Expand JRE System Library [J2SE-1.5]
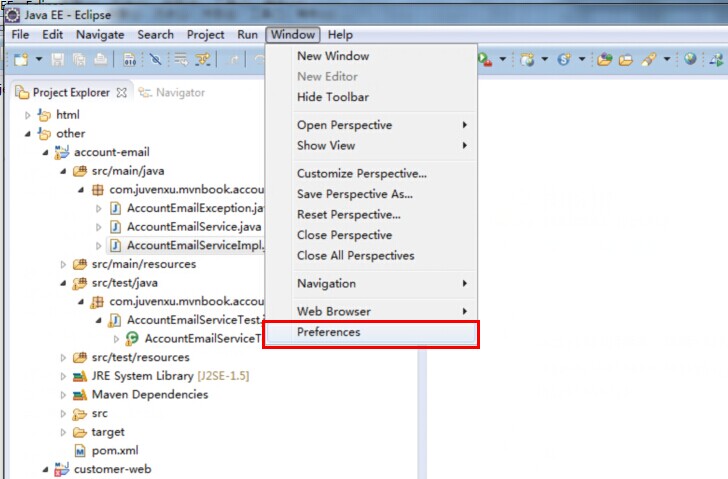 (63, 376)
